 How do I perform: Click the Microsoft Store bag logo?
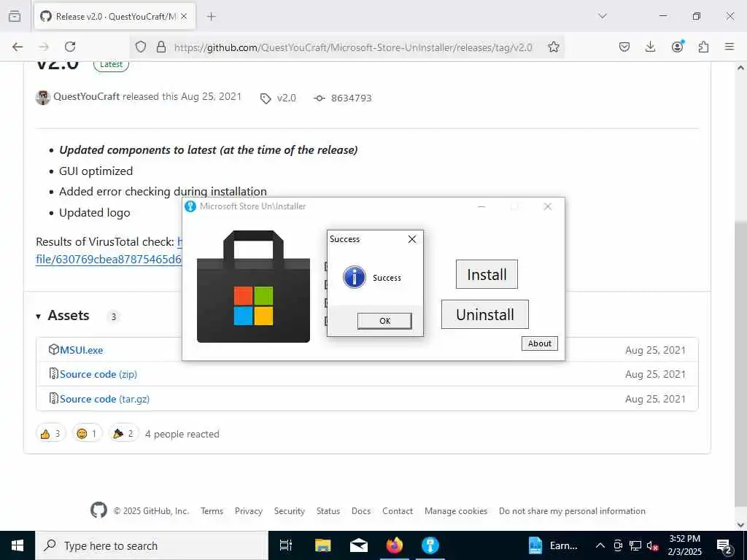tap(253, 286)
